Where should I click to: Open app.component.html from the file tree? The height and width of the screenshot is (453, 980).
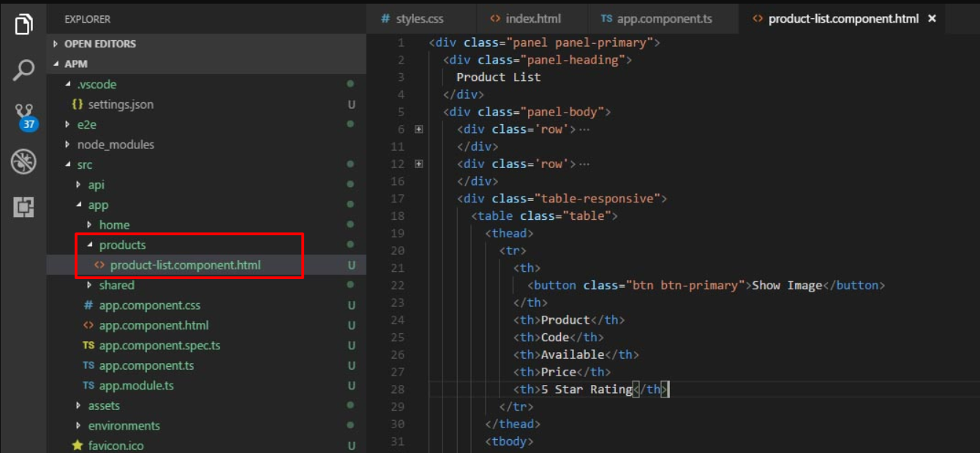pyautogui.click(x=154, y=325)
